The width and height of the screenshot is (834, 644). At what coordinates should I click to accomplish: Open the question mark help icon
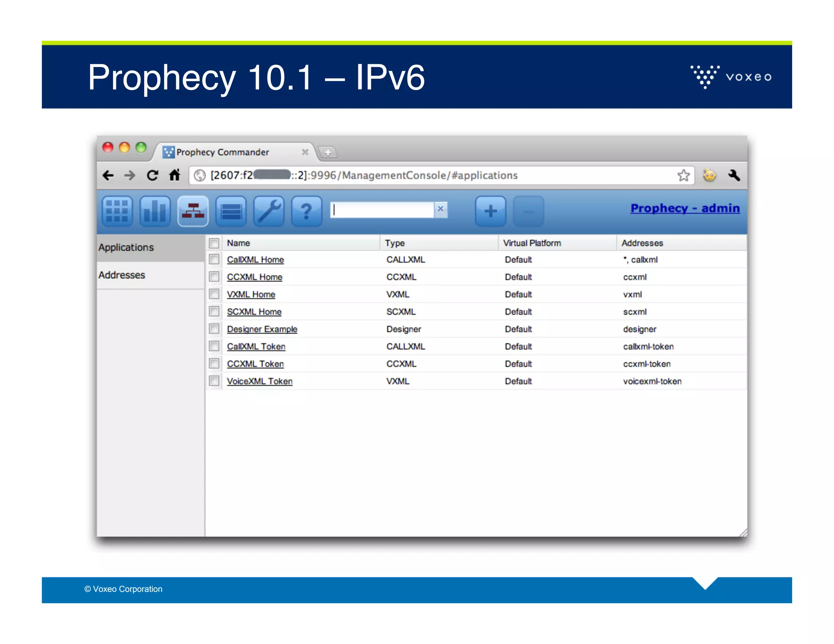tap(307, 211)
